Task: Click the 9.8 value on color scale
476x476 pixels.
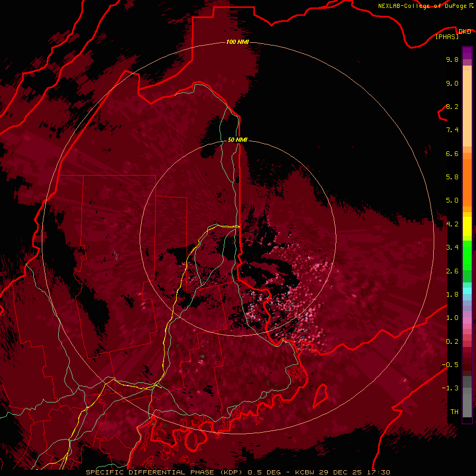Action: click(x=452, y=59)
